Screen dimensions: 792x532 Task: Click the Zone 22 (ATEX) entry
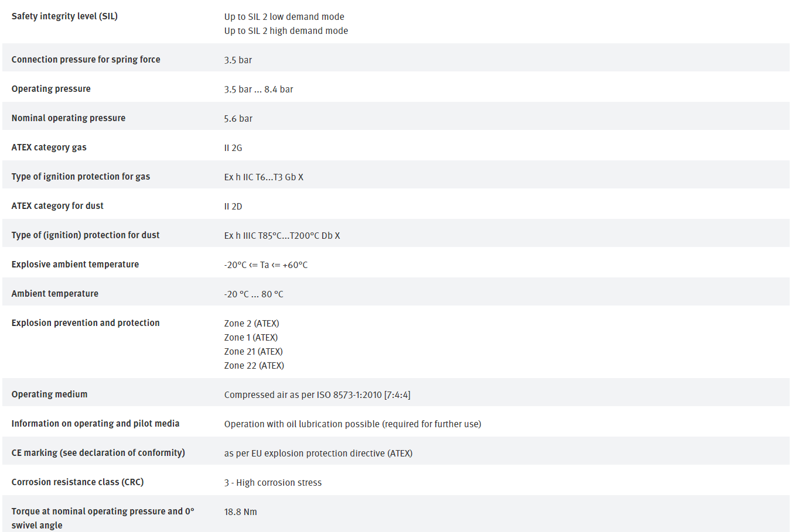coord(254,366)
